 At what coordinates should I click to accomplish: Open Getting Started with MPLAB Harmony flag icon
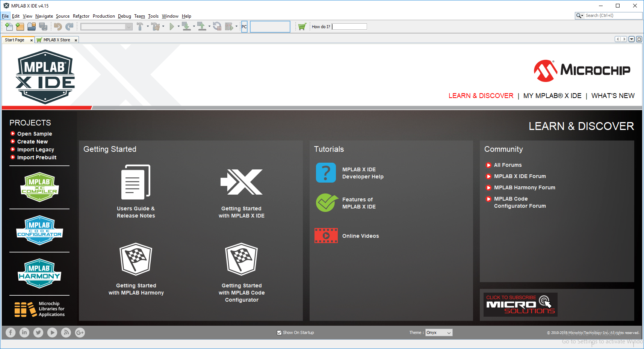[136, 259]
